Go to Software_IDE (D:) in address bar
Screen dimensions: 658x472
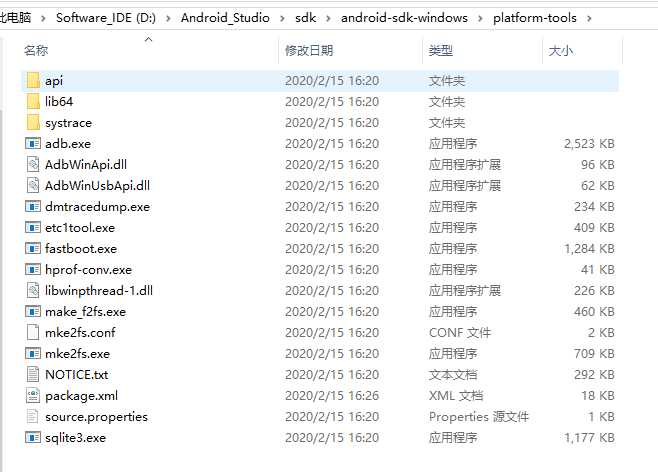pyautogui.click(x=106, y=18)
